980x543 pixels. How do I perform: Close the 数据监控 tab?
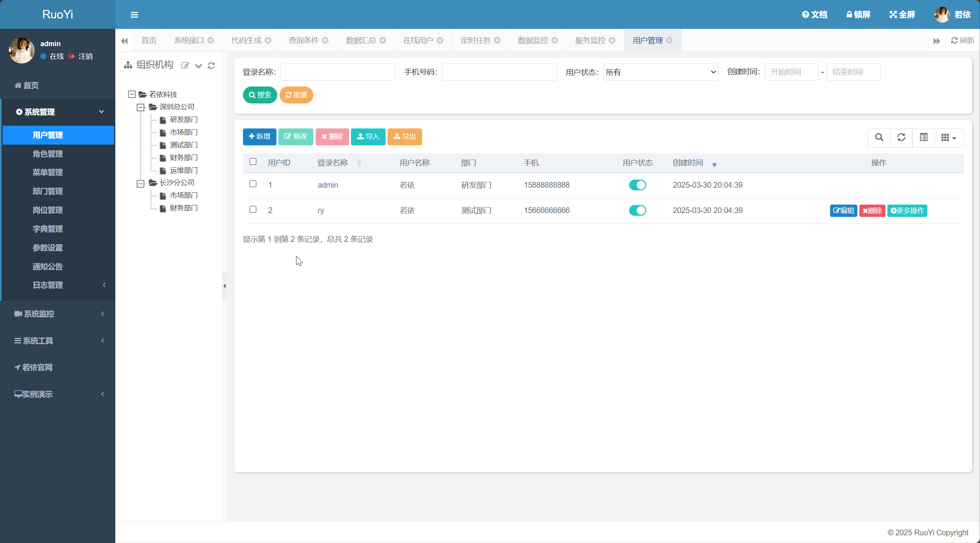pyautogui.click(x=555, y=40)
